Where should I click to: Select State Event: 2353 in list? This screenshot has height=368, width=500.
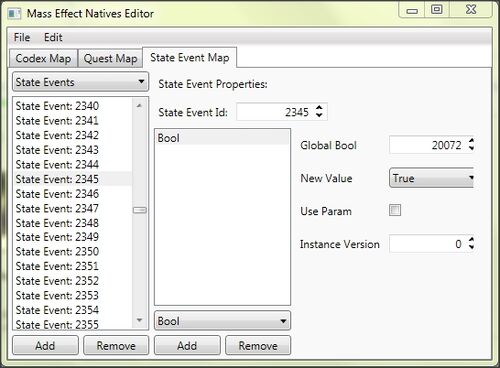click(x=73, y=296)
